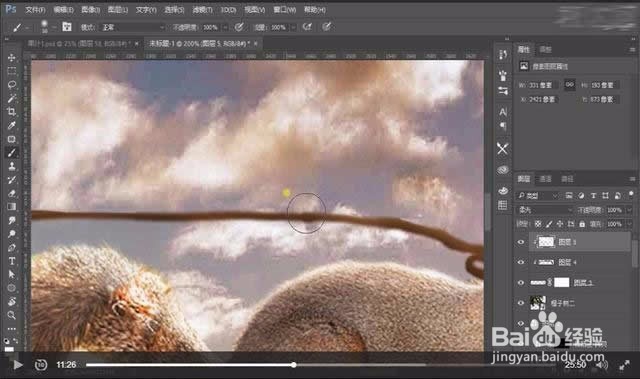Hide the layer with white mask thumbnail
640x379 pixels.
click(x=521, y=282)
